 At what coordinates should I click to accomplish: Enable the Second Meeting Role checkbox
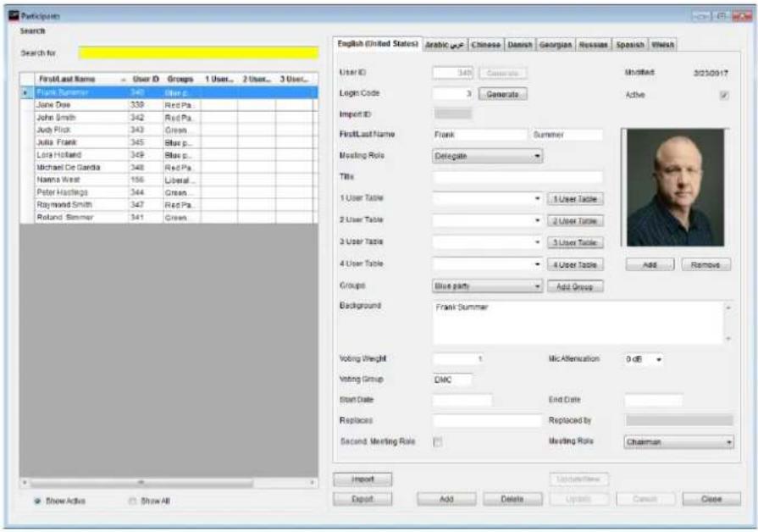tap(437, 442)
